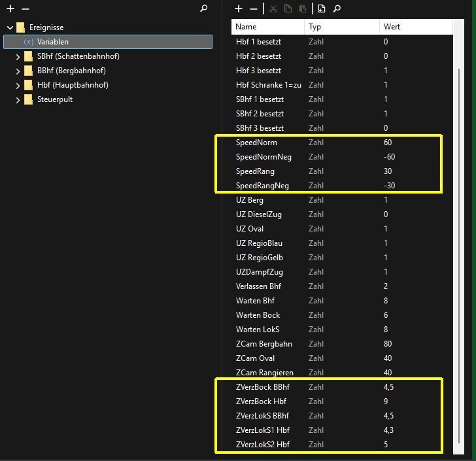The width and height of the screenshot is (476, 461).
Task: Click the Hbf (Hauptbahnhof) folder icon
Action: pos(28,85)
